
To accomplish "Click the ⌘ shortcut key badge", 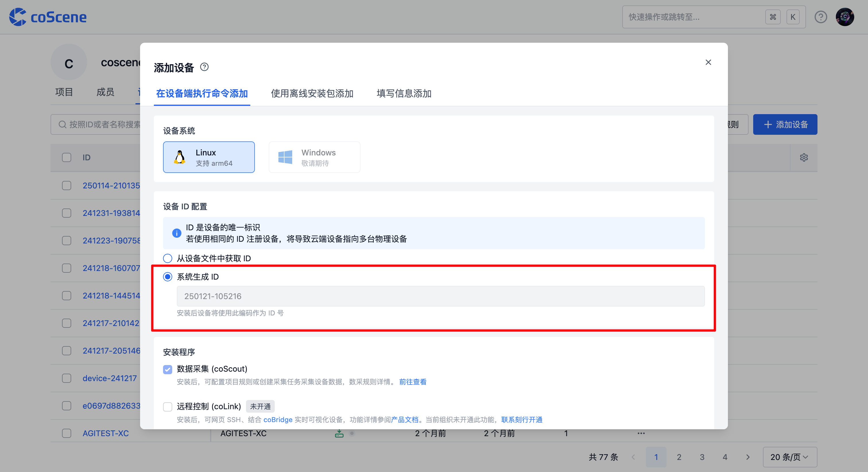I will click(x=773, y=17).
